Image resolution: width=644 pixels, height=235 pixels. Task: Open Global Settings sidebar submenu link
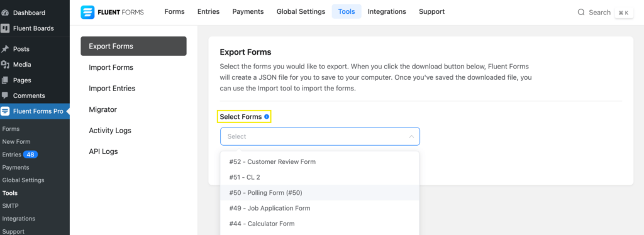(x=23, y=180)
